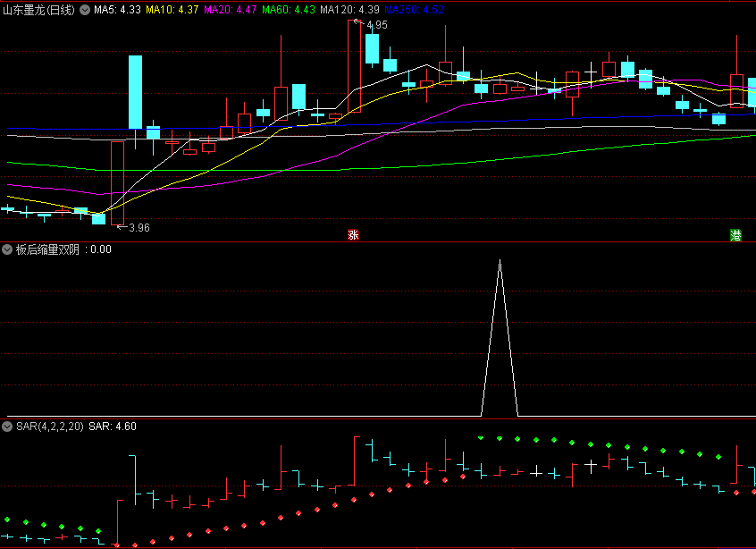
Task: Click the tall red candle marked 4.95 high
Action: pyautogui.click(x=355, y=66)
